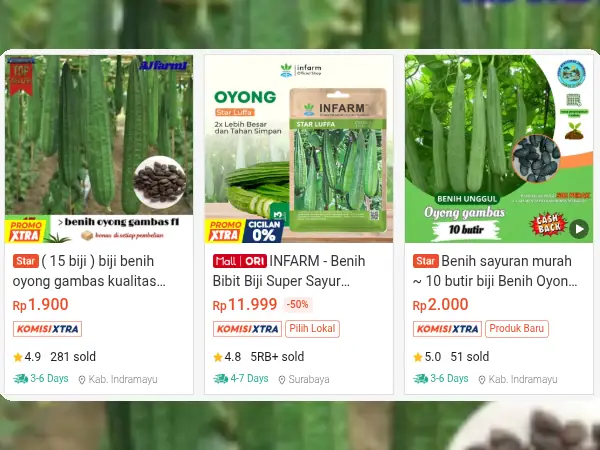Click the Produk Baru tag
The image size is (600, 450).
517,329
